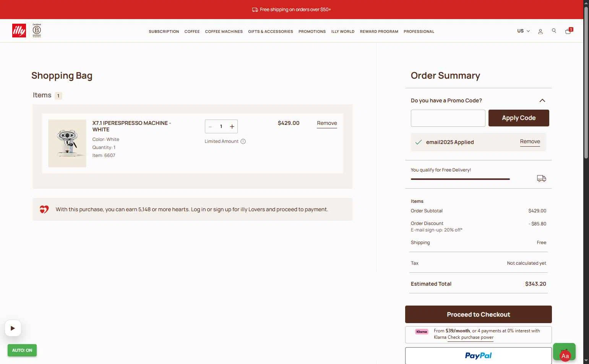
Task: Click the X7.1 IPERESPRESSO MACHINE title
Action: tap(131, 126)
